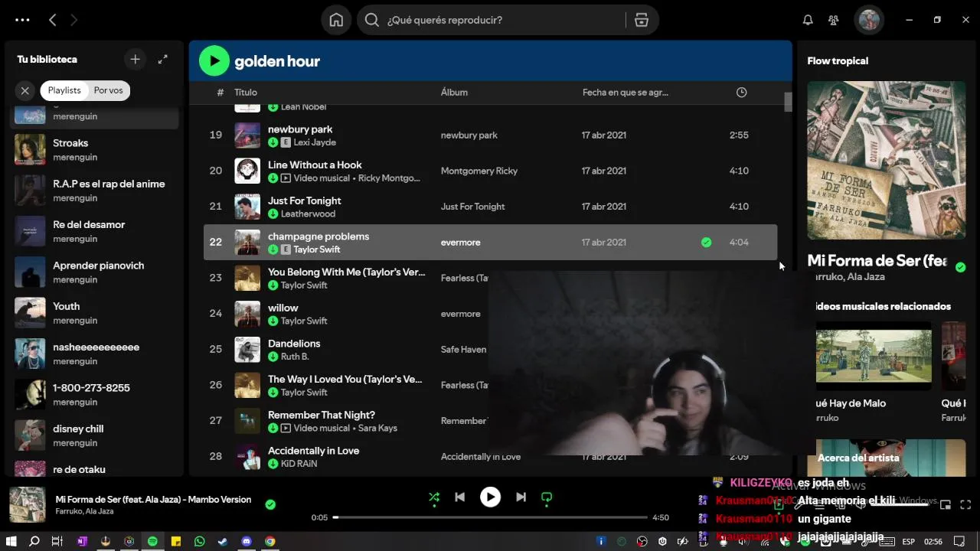Toggle saved checkmark on Mi Forma de Ser panel
Viewport: 980px width, 551px height.
point(960,267)
